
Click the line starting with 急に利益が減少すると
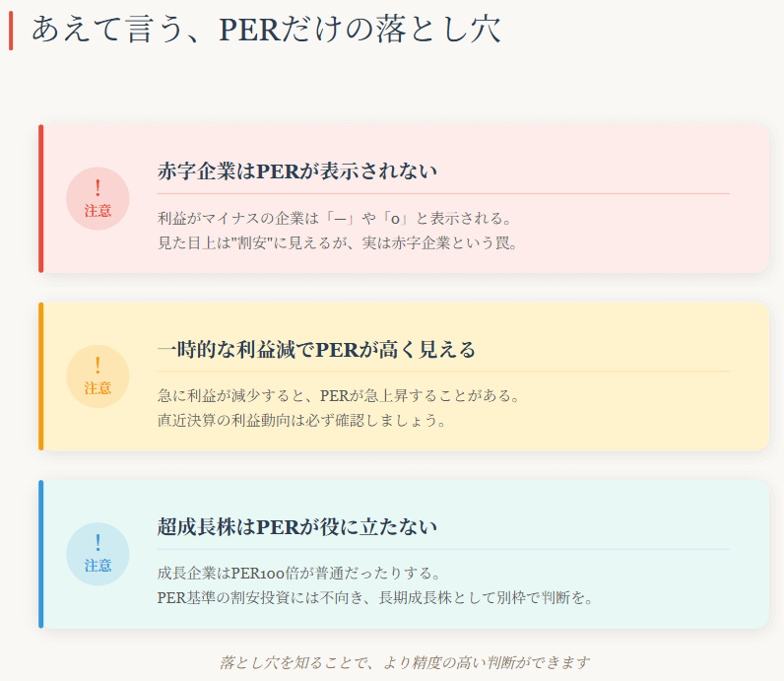click(x=338, y=395)
